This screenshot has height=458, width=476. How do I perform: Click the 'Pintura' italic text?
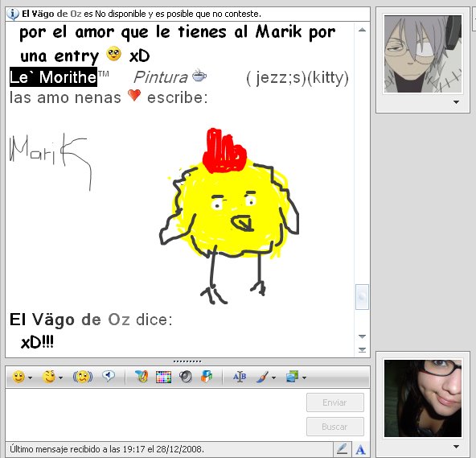click(x=161, y=77)
